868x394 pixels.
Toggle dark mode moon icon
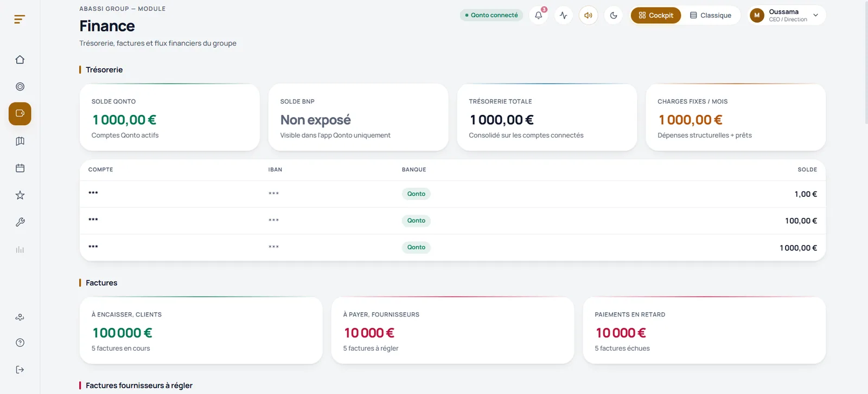614,15
